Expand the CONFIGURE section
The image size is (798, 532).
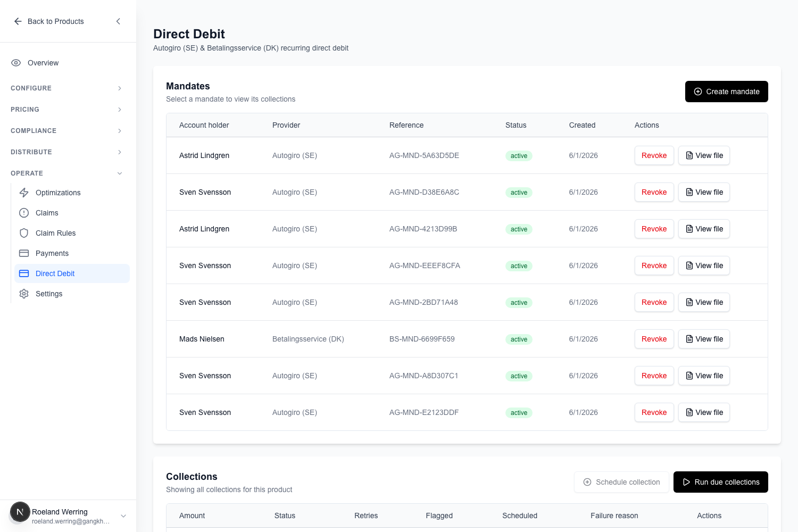click(x=68, y=88)
